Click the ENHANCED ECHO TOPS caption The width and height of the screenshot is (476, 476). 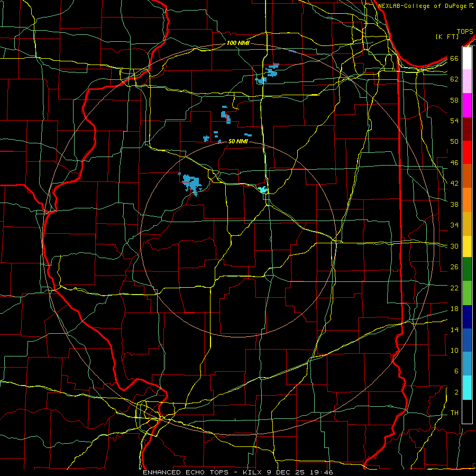point(186,472)
